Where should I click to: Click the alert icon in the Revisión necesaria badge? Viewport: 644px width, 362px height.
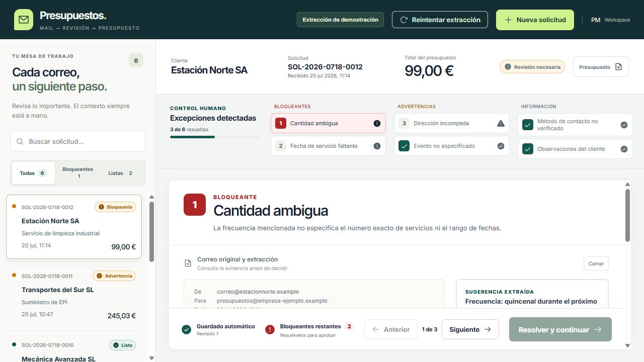[x=508, y=67]
